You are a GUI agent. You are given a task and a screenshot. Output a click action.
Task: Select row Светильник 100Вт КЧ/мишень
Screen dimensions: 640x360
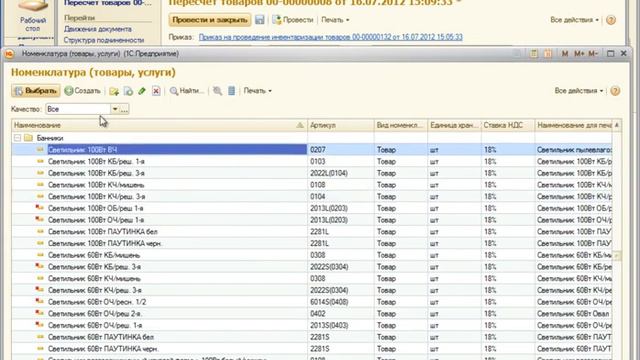[x=312, y=185]
